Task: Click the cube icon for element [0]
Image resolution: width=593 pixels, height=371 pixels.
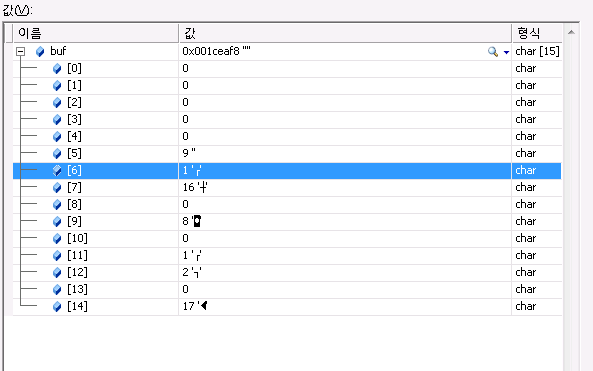Action: (57, 68)
